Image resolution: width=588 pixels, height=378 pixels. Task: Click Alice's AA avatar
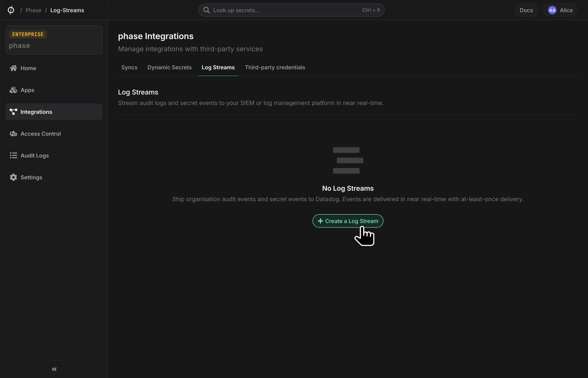552,10
